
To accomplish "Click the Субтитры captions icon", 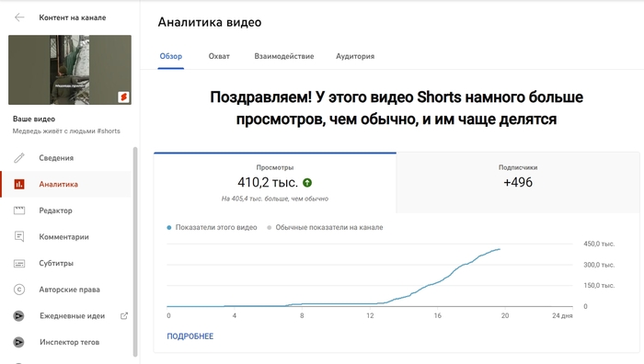I will tap(19, 264).
